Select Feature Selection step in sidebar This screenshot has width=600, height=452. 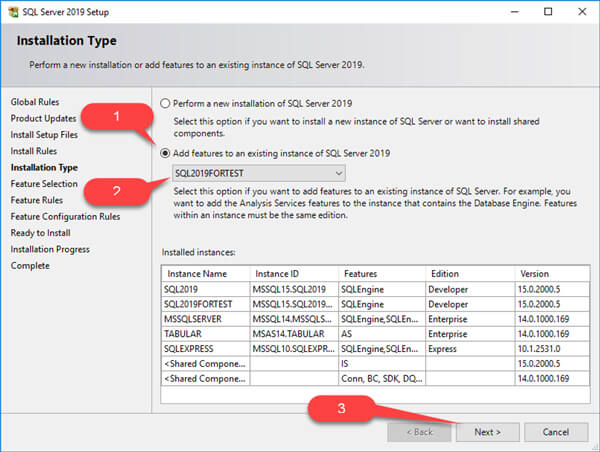point(44,184)
